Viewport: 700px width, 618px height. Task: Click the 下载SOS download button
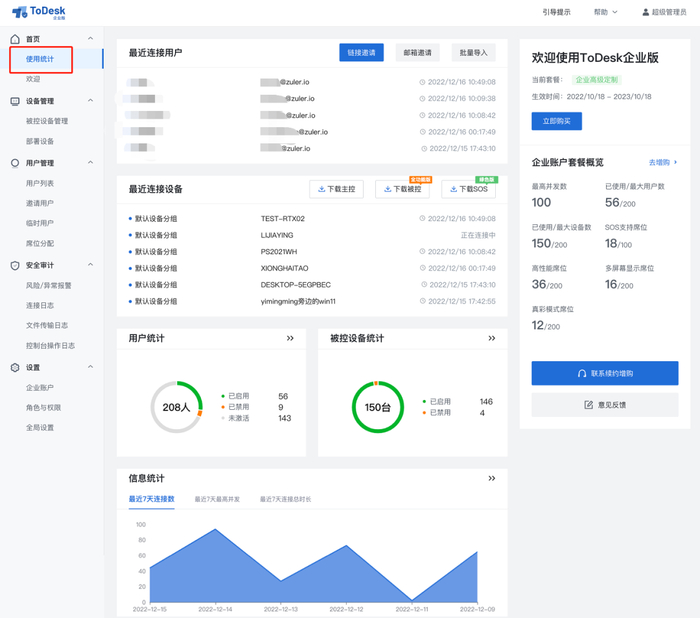468,189
